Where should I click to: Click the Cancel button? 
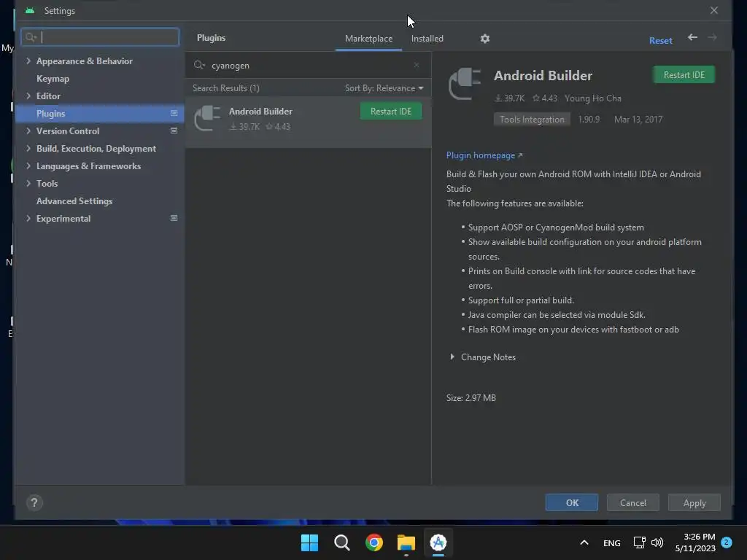coord(632,502)
